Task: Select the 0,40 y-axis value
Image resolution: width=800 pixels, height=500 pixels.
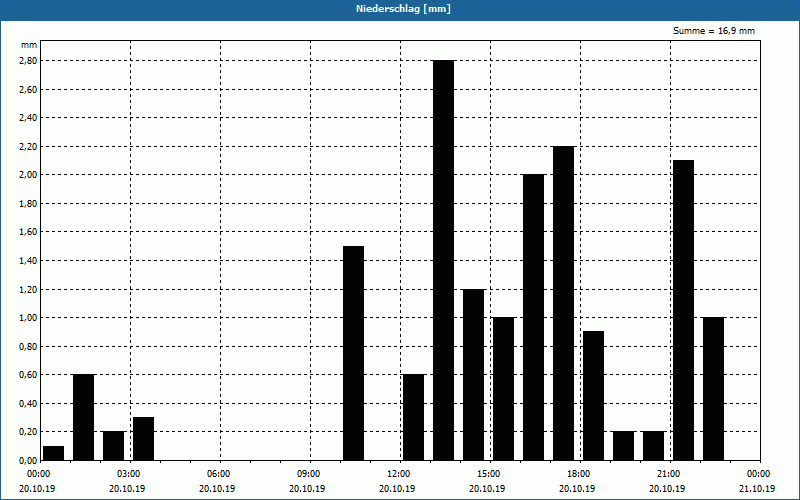Action: pos(28,404)
